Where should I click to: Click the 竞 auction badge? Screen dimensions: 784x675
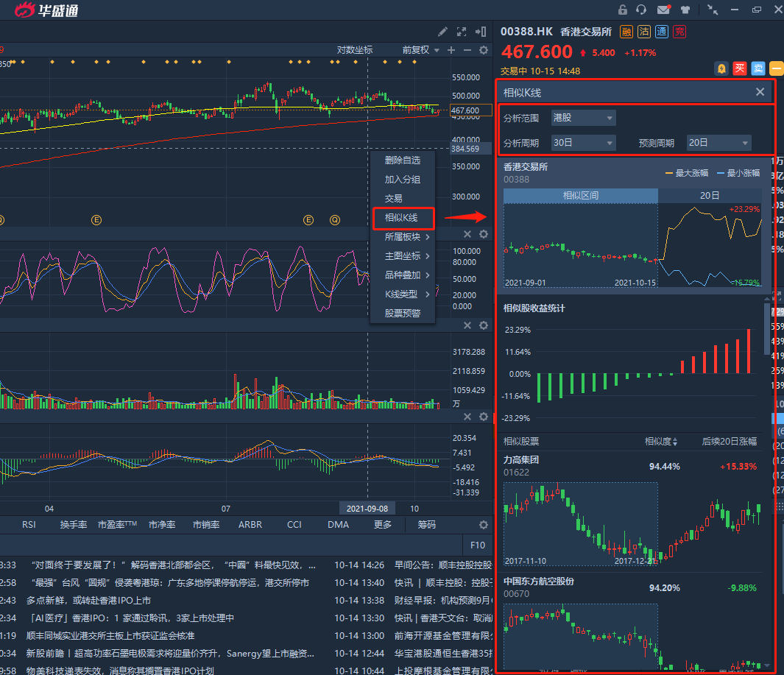pyautogui.click(x=679, y=32)
